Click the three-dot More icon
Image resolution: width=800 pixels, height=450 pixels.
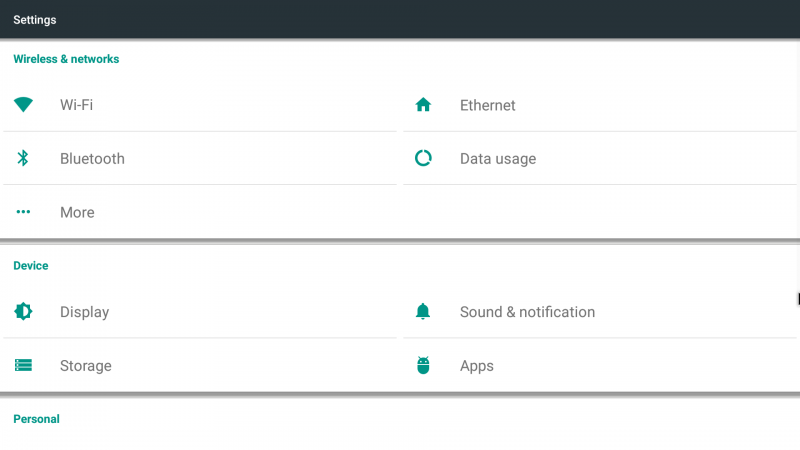[23, 212]
